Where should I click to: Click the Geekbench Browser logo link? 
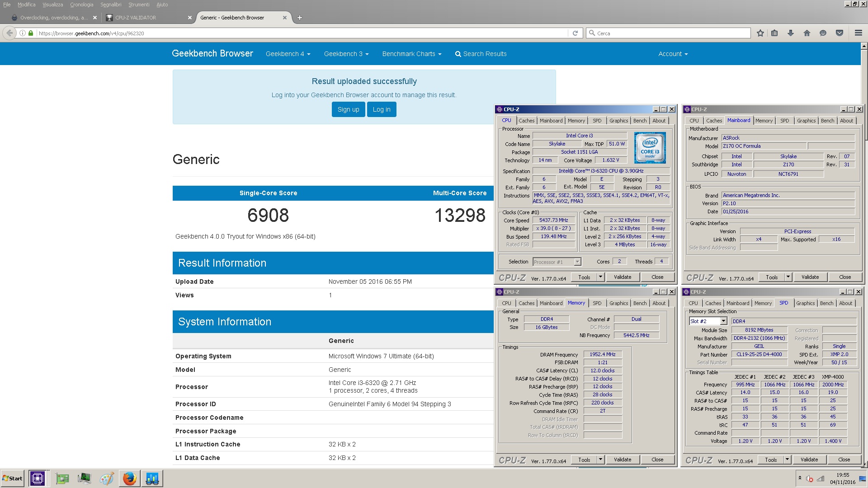click(212, 53)
